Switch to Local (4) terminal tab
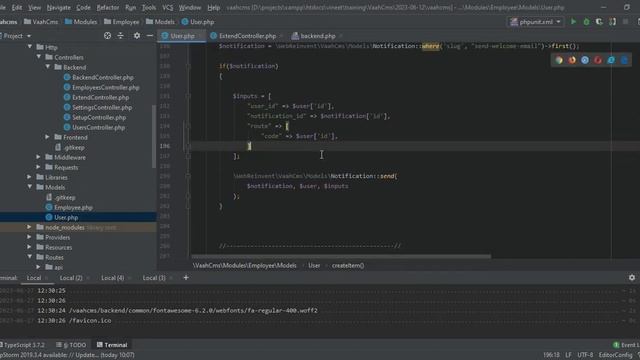 tap(113, 278)
